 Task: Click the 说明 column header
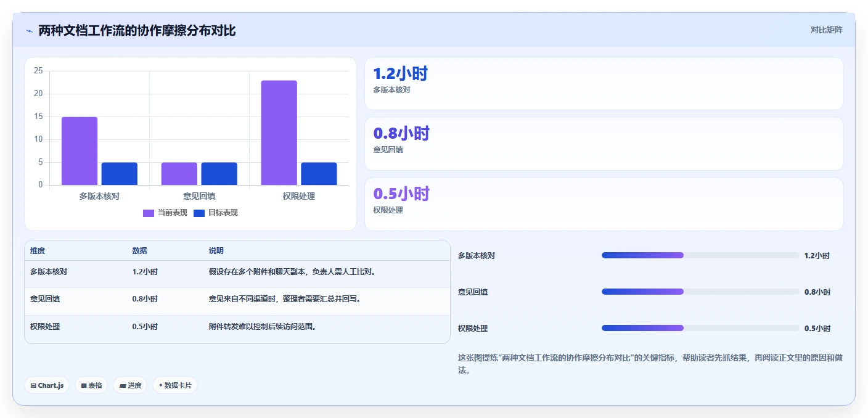coord(216,251)
